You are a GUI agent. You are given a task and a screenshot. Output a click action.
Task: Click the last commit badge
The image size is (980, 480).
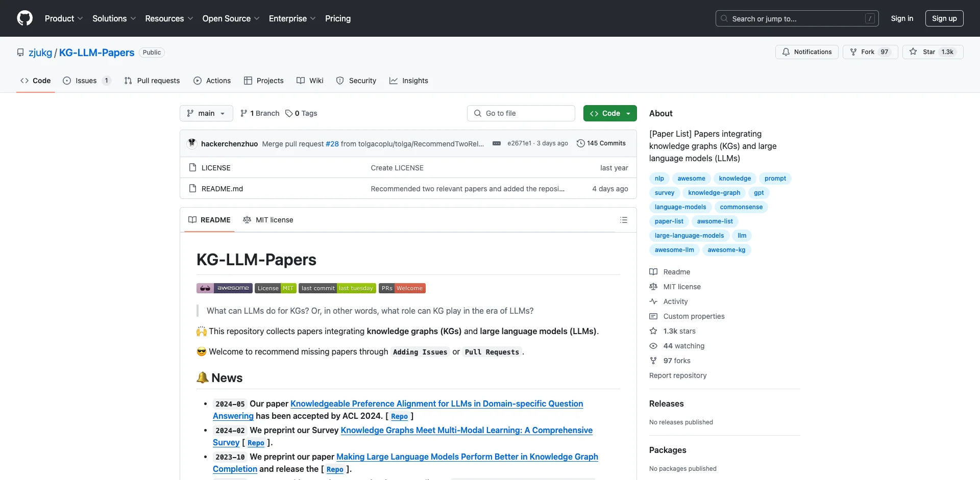(x=337, y=288)
